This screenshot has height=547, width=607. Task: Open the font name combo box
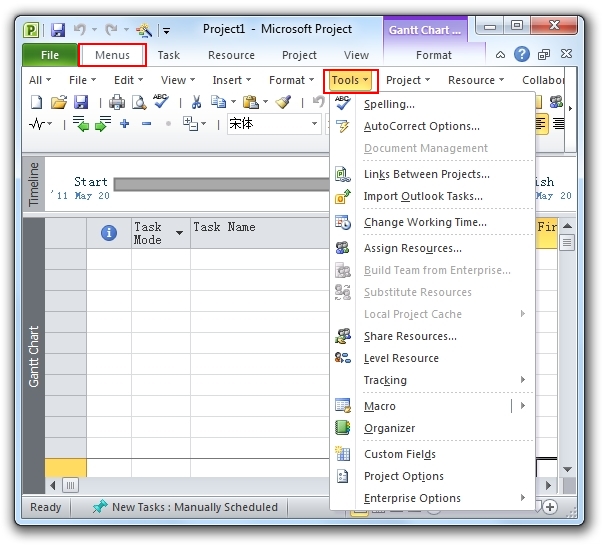click(x=274, y=124)
